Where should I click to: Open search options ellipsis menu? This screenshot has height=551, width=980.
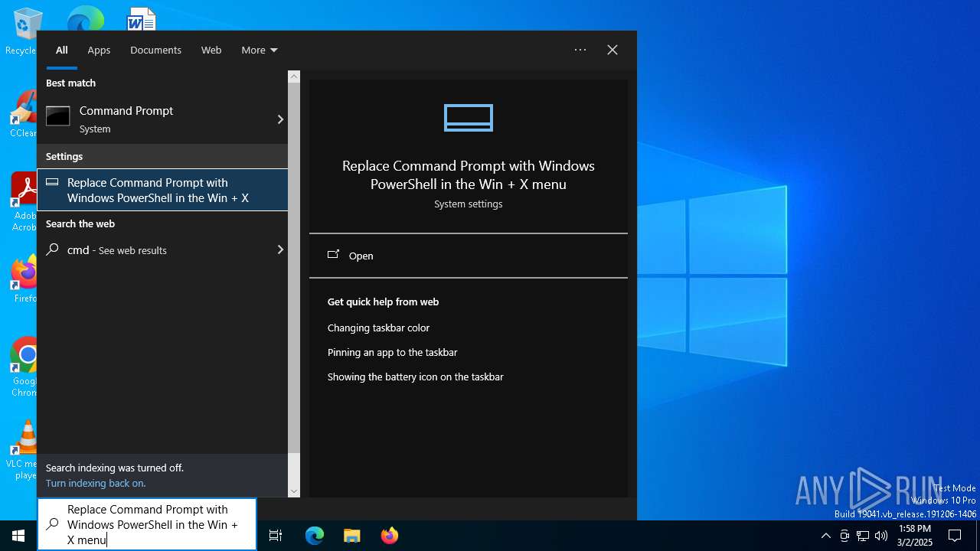coord(580,50)
